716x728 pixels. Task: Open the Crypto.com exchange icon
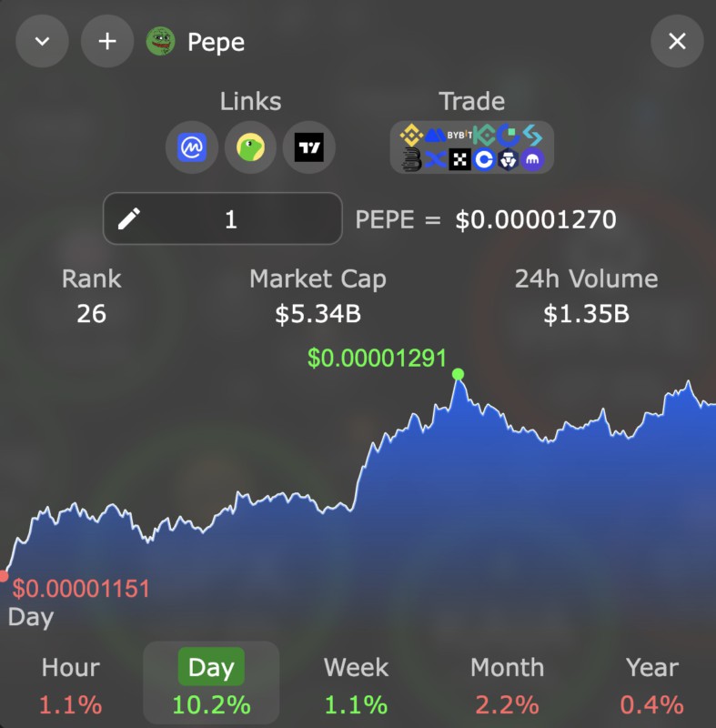click(508, 160)
